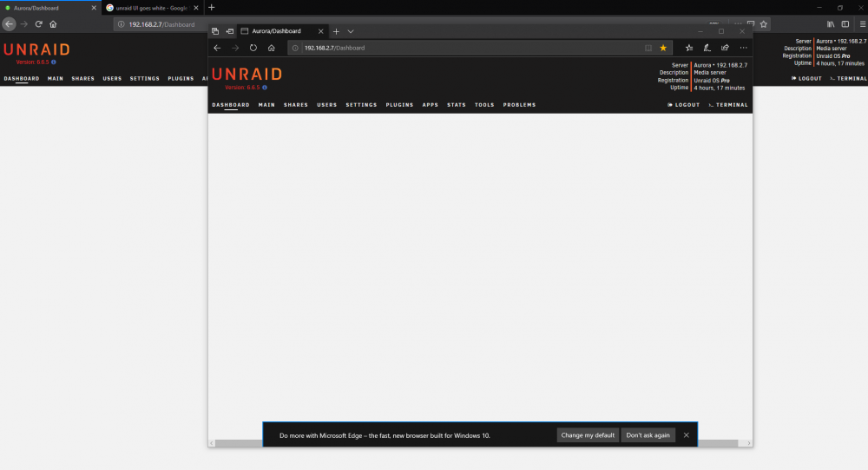Screen dimensions: 868x470
Task: Open the Edge tab previews chevron
Action: coord(351,31)
